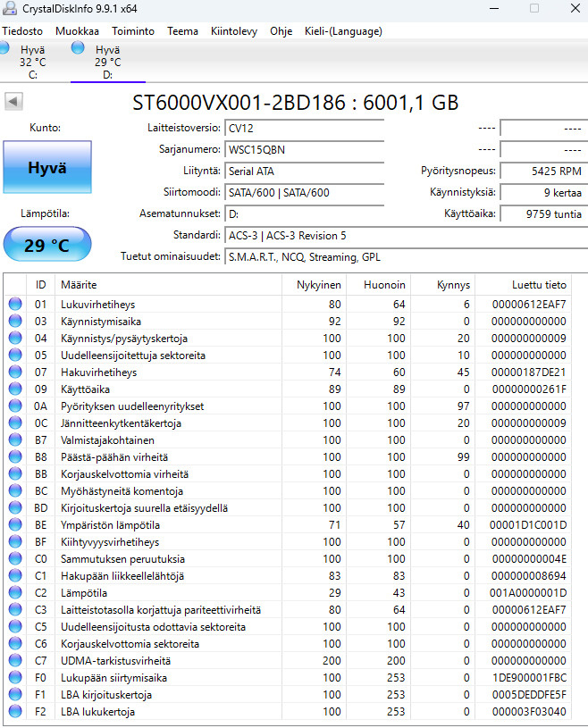Click the 9 kertaa power-on count field
Viewport: 588px width, 728px height.
click(544, 192)
